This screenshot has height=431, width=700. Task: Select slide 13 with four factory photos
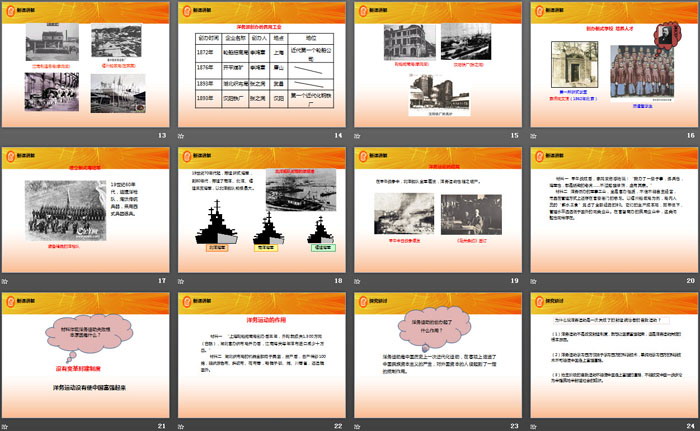click(85, 65)
